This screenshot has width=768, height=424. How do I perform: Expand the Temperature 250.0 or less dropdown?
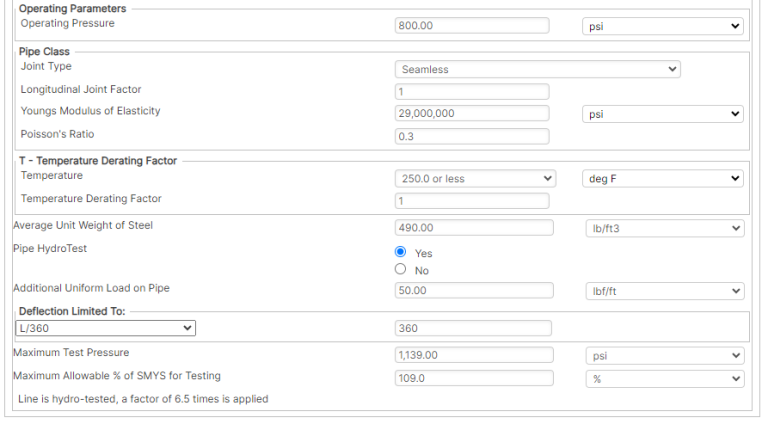pyautogui.click(x=475, y=178)
